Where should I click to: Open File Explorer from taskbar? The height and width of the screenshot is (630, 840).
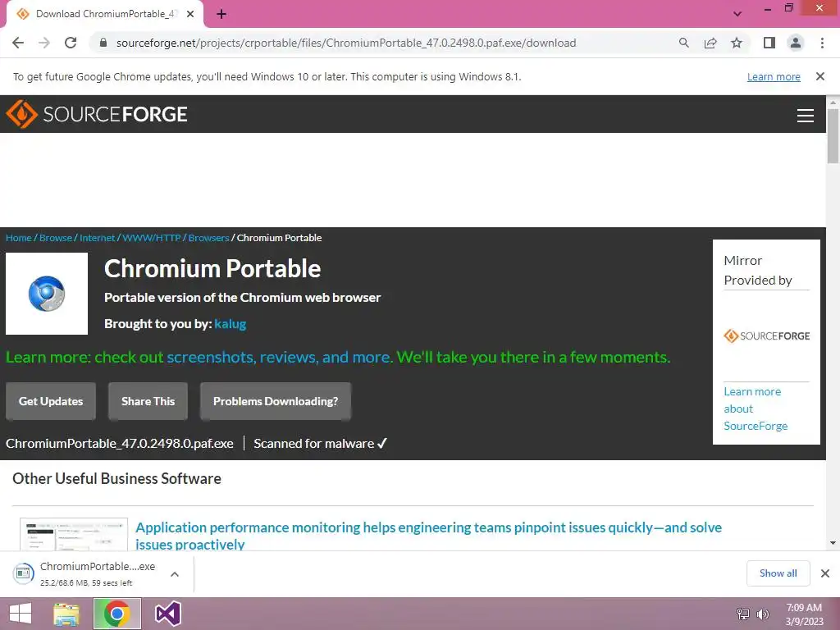pyautogui.click(x=66, y=614)
